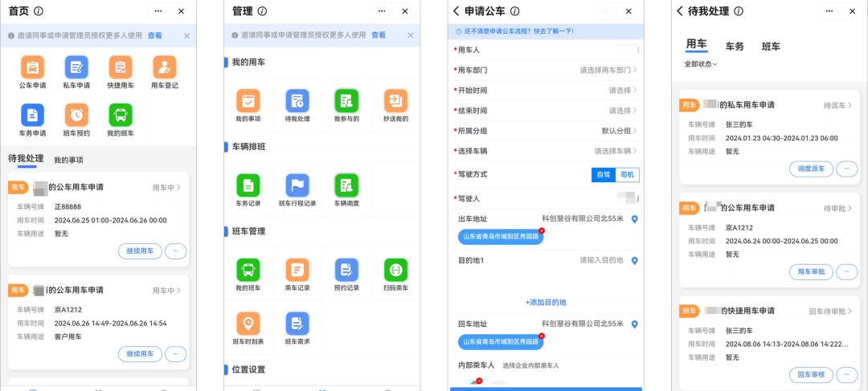Click 请输入目的地 input field
The width and height of the screenshot is (868, 391).
pyautogui.click(x=601, y=260)
